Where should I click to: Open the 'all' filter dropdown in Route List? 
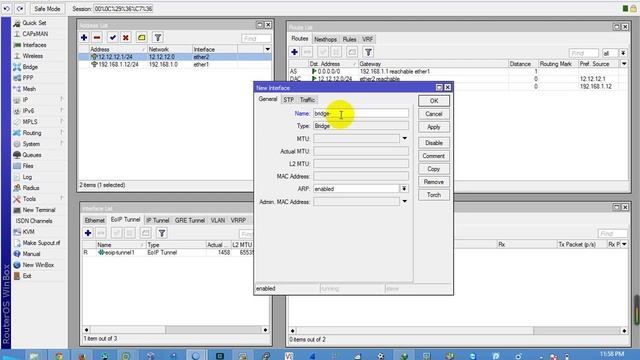point(623,53)
